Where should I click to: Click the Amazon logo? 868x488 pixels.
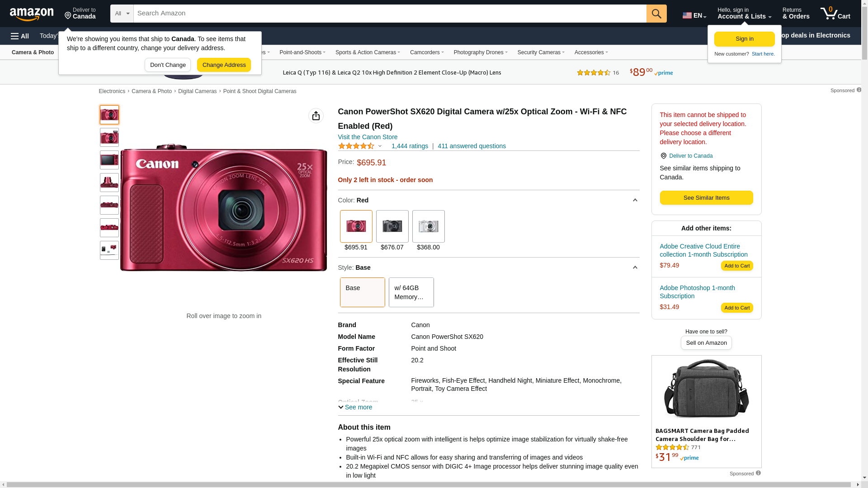pyautogui.click(x=32, y=14)
